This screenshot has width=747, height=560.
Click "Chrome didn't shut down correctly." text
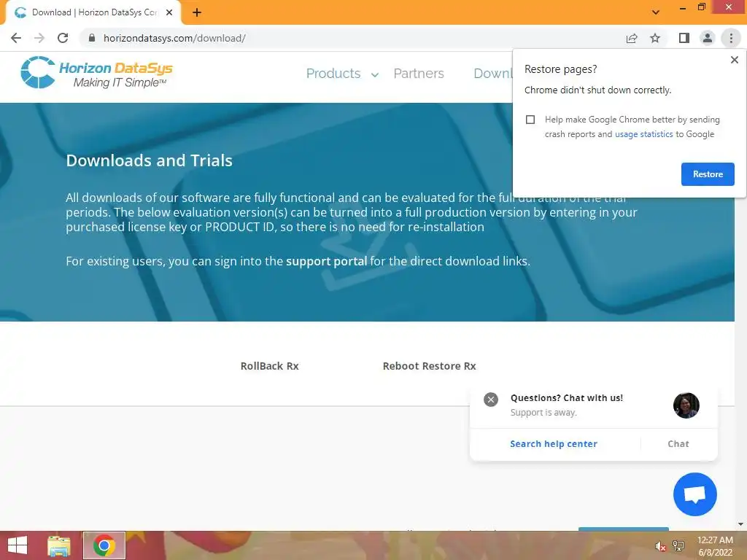coord(598,90)
